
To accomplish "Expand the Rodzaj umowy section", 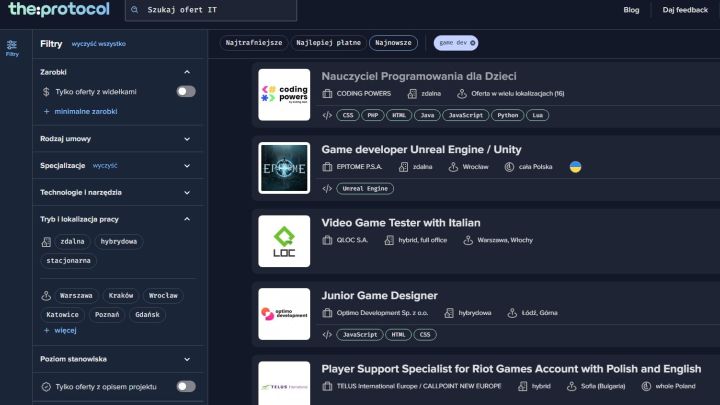I will click(187, 139).
